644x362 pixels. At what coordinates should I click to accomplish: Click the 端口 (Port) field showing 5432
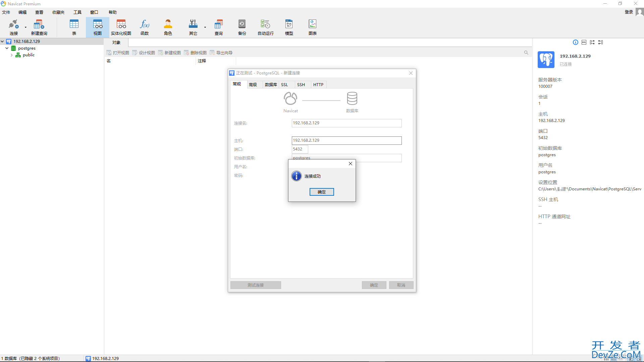pyautogui.click(x=300, y=149)
